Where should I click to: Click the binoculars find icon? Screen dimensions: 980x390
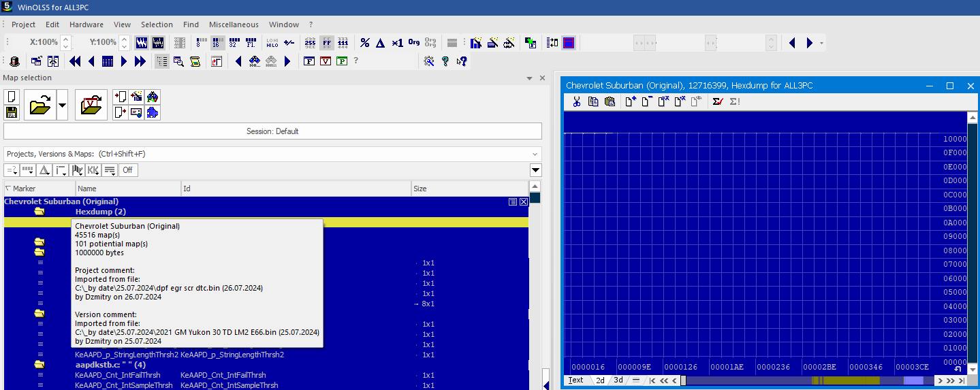255,61
